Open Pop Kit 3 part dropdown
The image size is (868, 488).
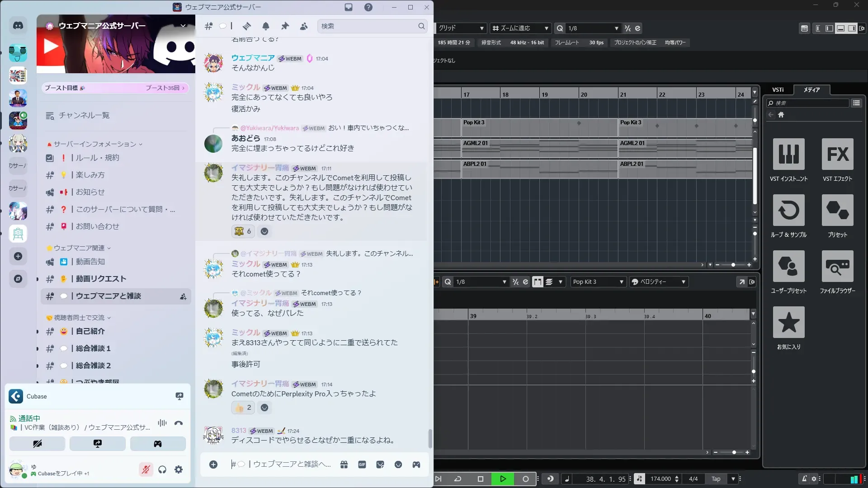[x=598, y=282]
